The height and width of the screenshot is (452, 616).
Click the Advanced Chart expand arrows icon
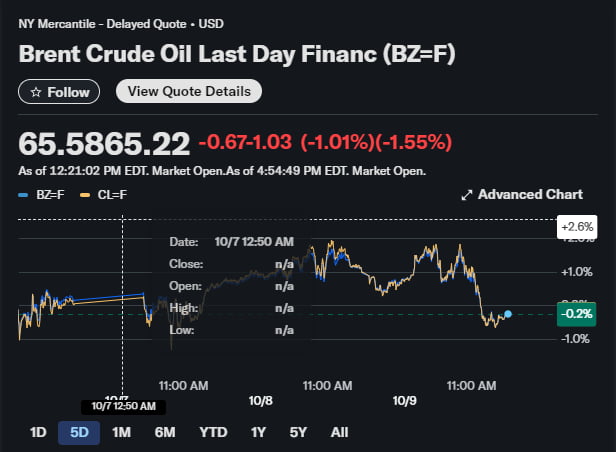(466, 195)
